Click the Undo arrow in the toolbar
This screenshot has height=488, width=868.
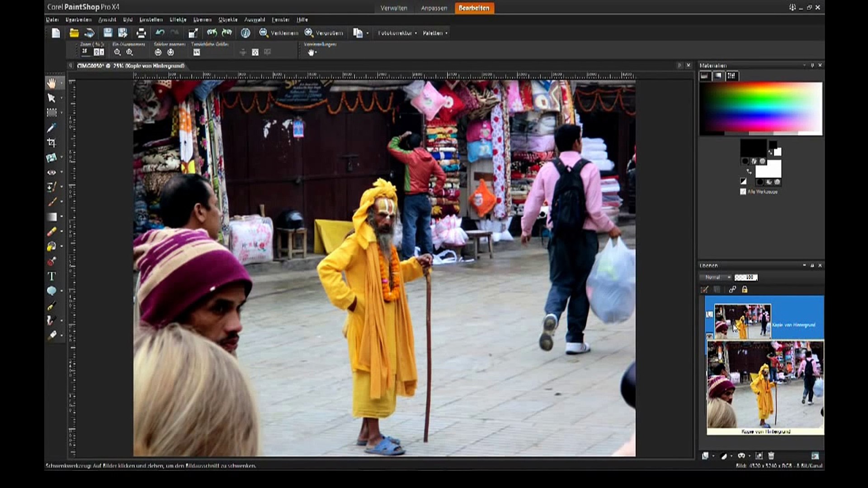click(160, 33)
